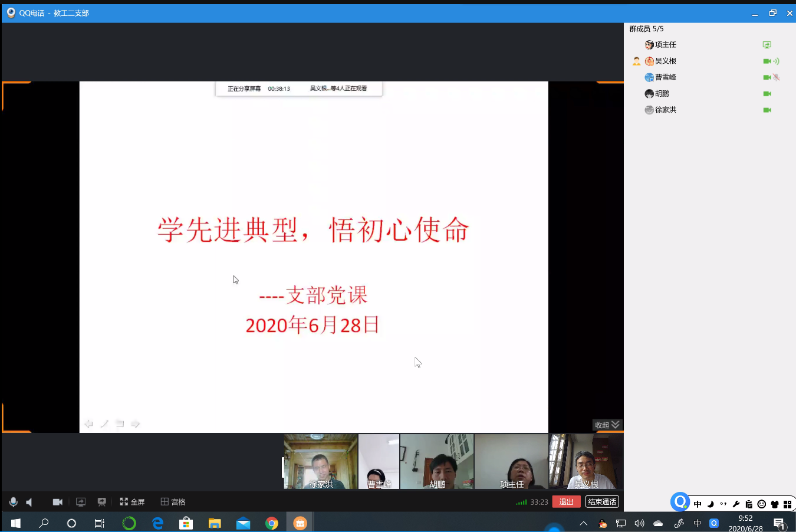This screenshot has width=796, height=532.
Task: Click next-slide arrow on the presentation
Action: coord(135,424)
